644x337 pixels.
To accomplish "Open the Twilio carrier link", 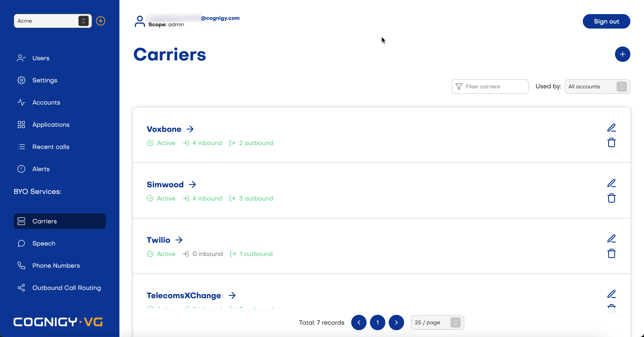I will tap(164, 240).
